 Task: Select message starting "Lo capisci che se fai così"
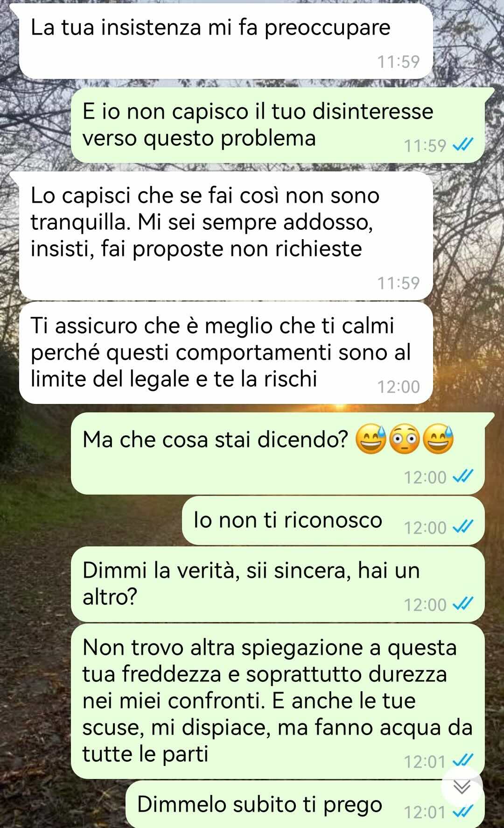pos(226,236)
